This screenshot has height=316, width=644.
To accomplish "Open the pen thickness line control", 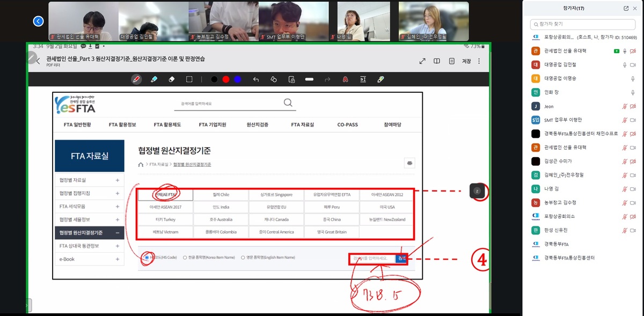I will tap(309, 79).
